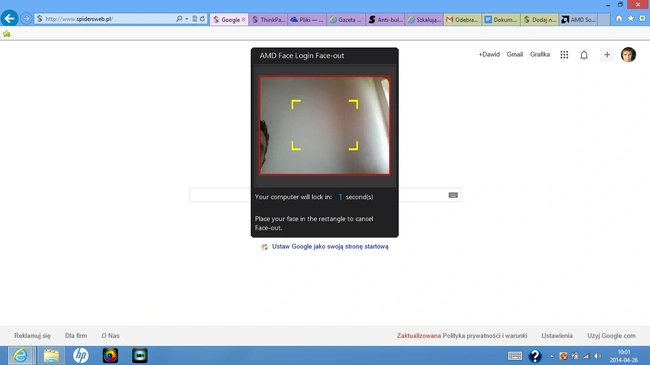Screen dimensions: 650x365
Task: Close the Google tab
Action: point(244,19)
